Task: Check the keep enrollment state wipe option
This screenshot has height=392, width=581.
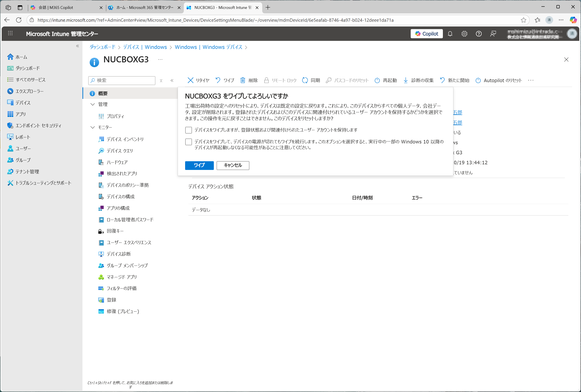Action: coord(189,130)
